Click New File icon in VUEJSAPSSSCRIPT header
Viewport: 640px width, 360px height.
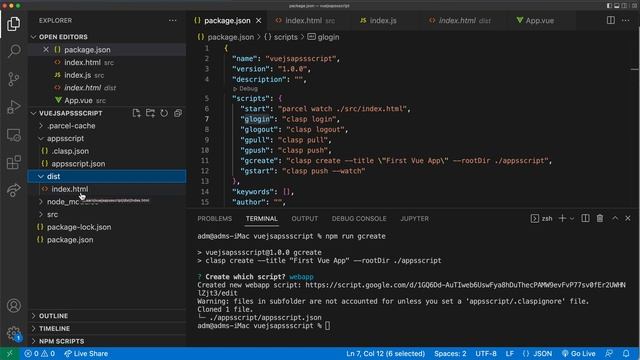(136, 113)
